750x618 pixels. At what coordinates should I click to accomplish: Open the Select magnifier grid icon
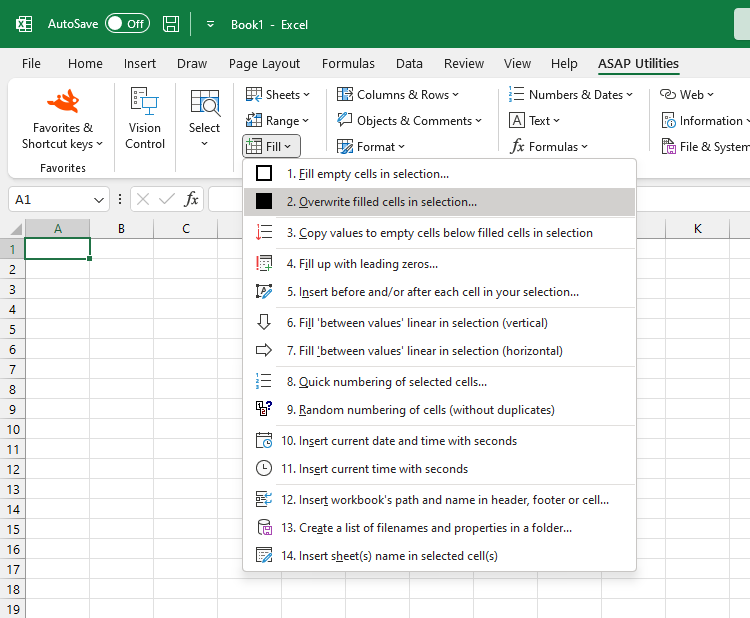(x=205, y=102)
